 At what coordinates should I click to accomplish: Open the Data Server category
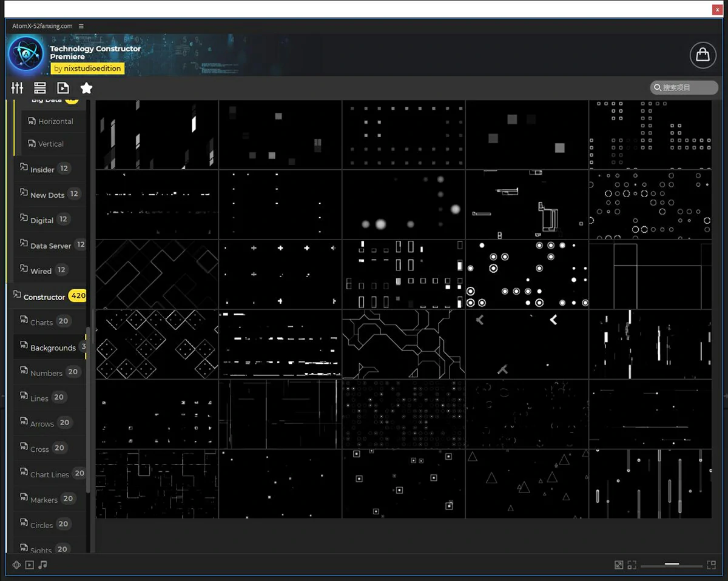tap(50, 245)
